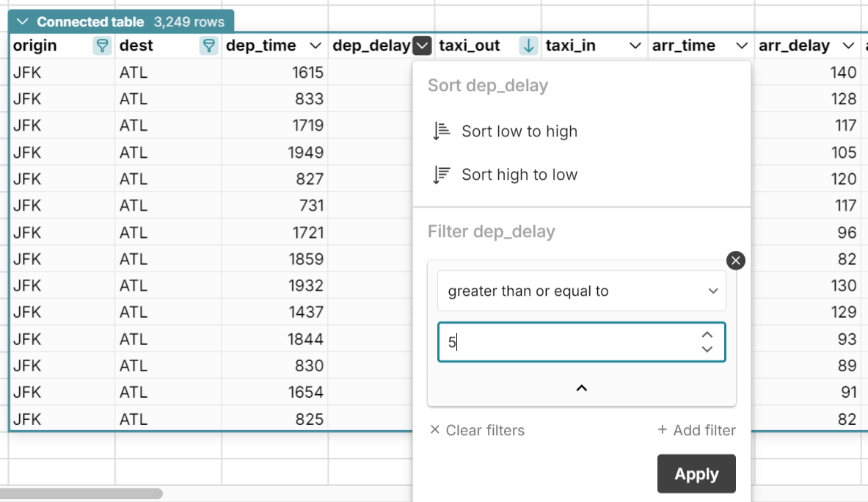Choose Sort high to low for dep_delay

(x=519, y=174)
